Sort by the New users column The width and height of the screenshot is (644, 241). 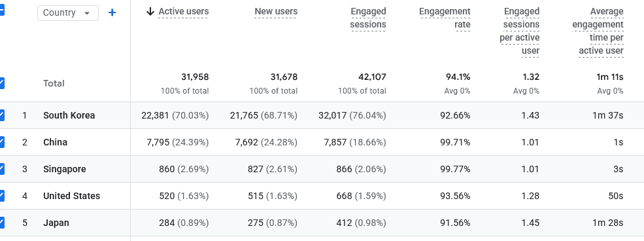point(276,12)
